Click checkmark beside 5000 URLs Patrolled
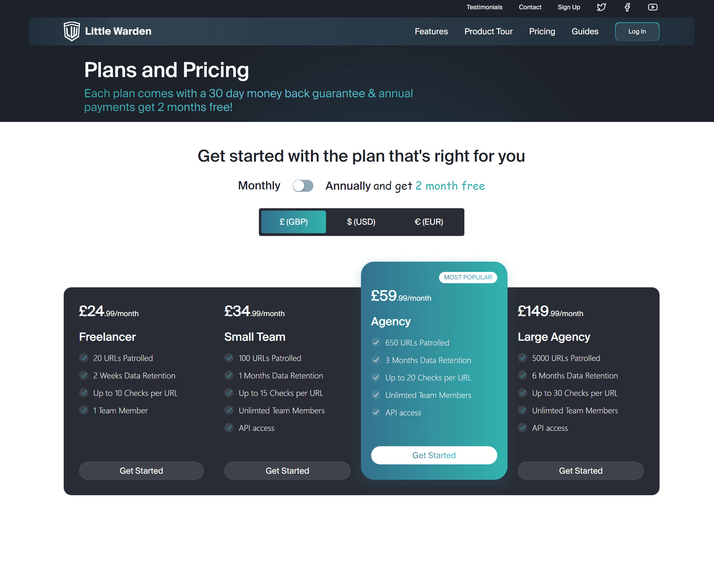 pos(523,358)
